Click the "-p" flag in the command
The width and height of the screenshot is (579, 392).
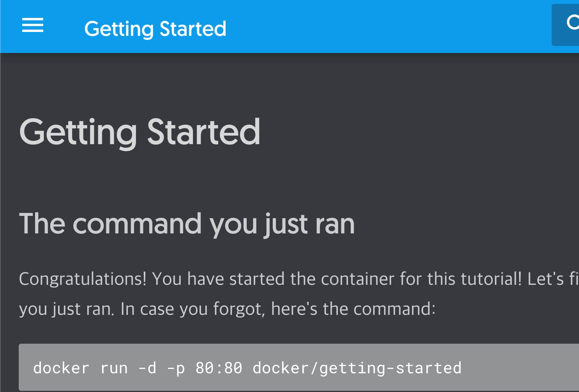point(176,368)
